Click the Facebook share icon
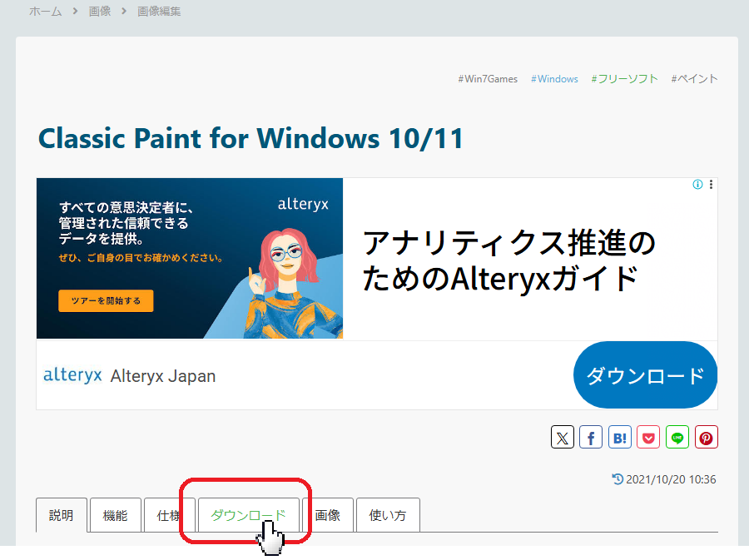Screen dimensions: 749x560 click(x=591, y=437)
